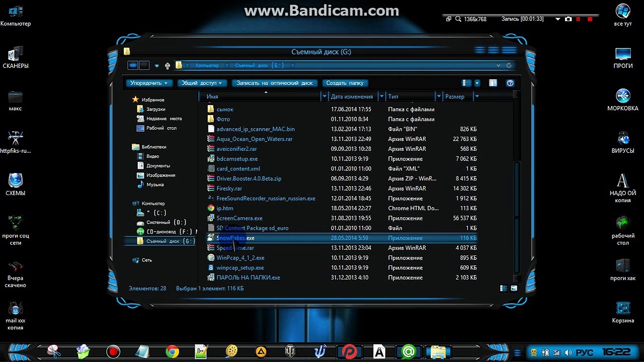Click the large icons view in status bar
The width and height of the screenshot is (644, 362).
click(514, 289)
